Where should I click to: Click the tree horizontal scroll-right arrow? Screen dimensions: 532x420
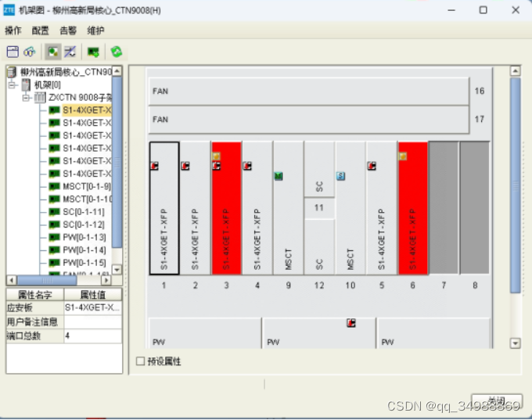(x=106, y=280)
